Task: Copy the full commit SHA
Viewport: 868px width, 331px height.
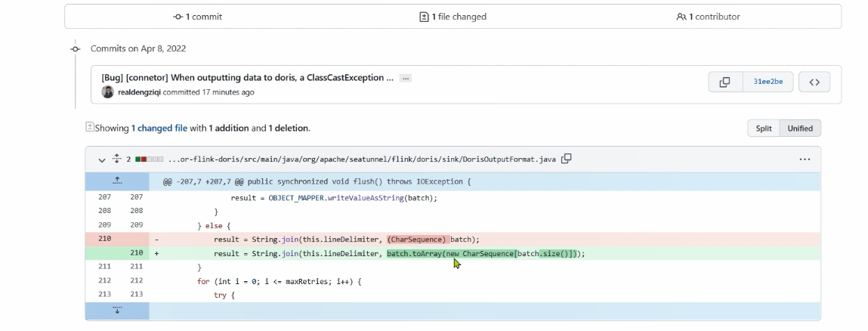Action: [724, 82]
